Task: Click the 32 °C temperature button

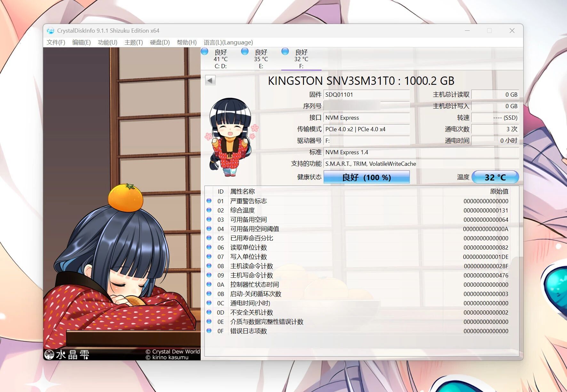Action: (x=495, y=177)
